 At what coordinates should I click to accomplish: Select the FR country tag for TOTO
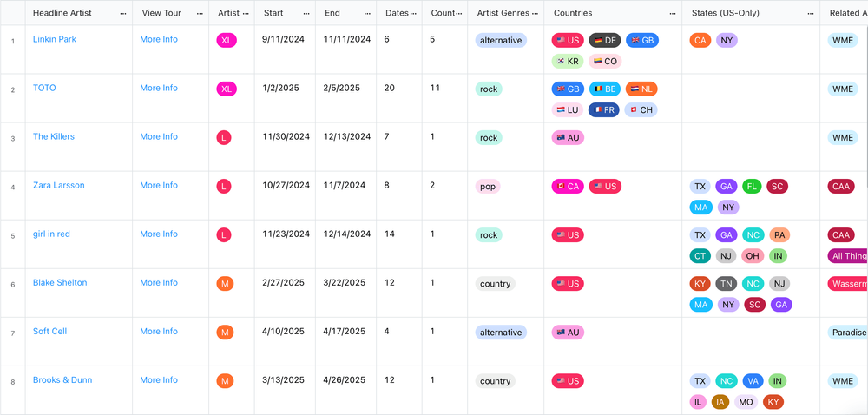[604, 110]
